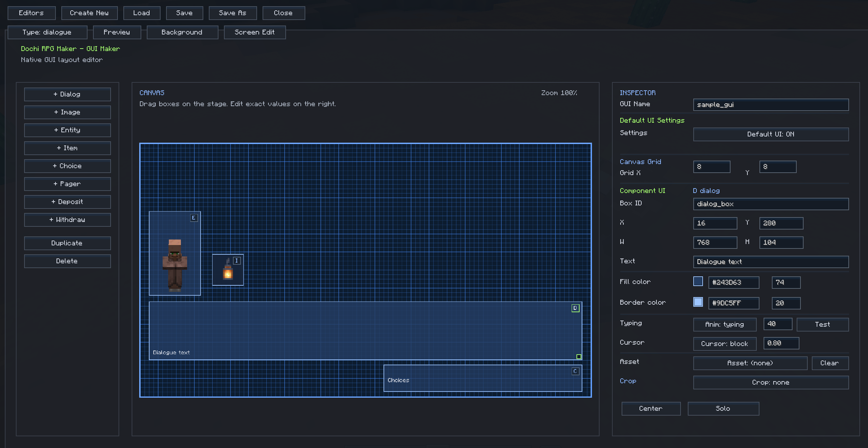The width and height of the screenshot is (868, 448).
Task: Click the D marker on the dialog box
Action: (575, 308)
